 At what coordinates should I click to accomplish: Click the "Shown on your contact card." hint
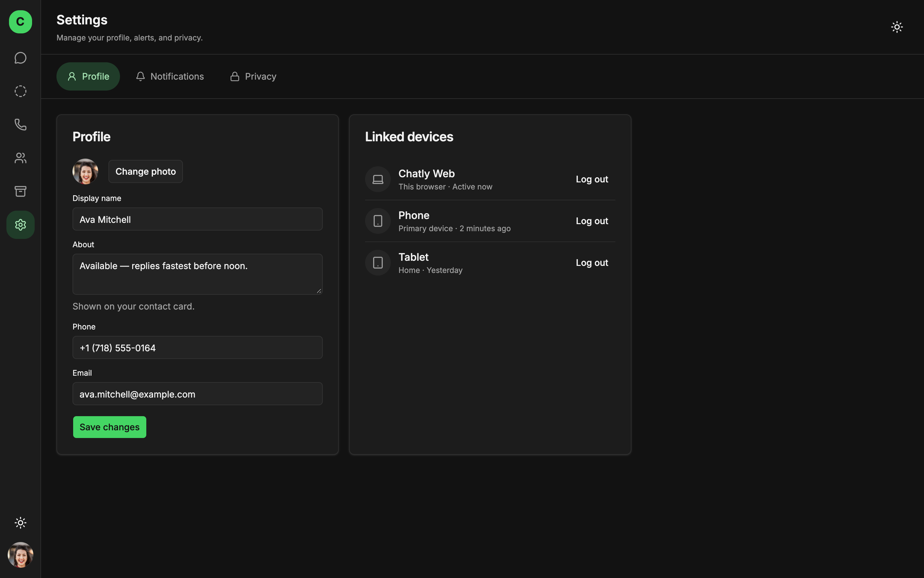click(x=134, y=307)
